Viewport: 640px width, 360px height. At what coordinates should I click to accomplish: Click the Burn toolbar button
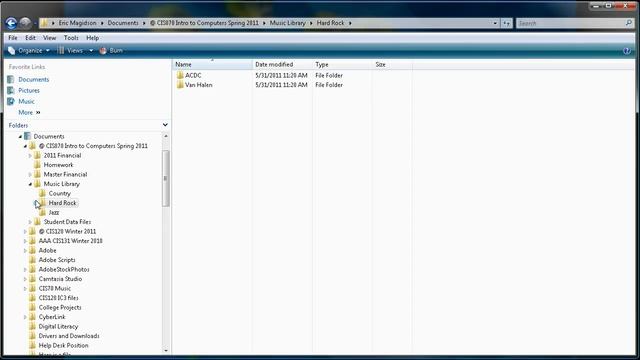(x=111, y=51)
